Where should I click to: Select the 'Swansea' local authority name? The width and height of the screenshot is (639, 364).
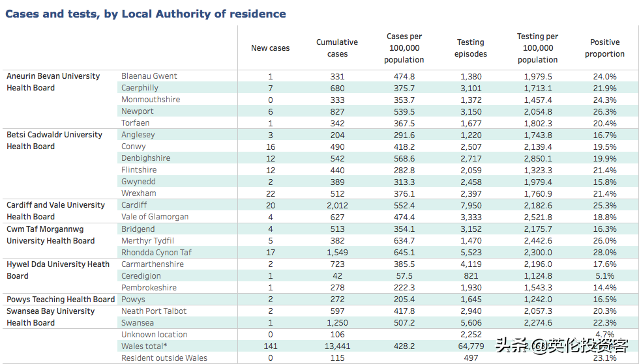[x=138, y=323]
